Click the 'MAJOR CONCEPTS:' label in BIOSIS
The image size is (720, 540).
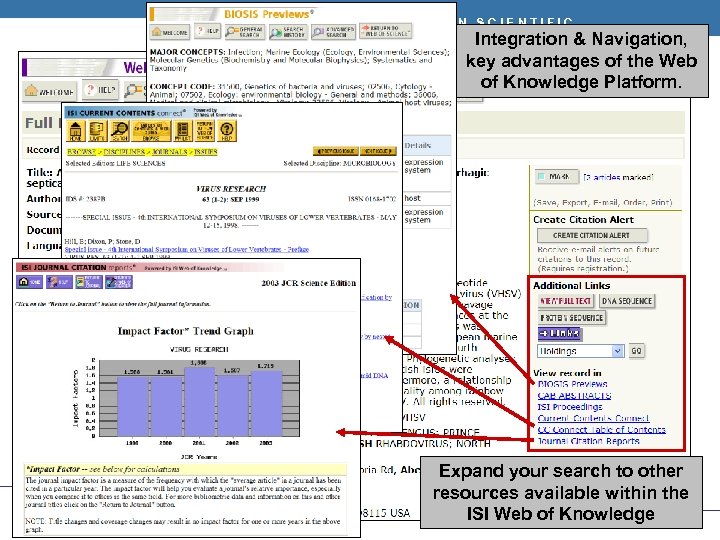[x=187, y=52]
